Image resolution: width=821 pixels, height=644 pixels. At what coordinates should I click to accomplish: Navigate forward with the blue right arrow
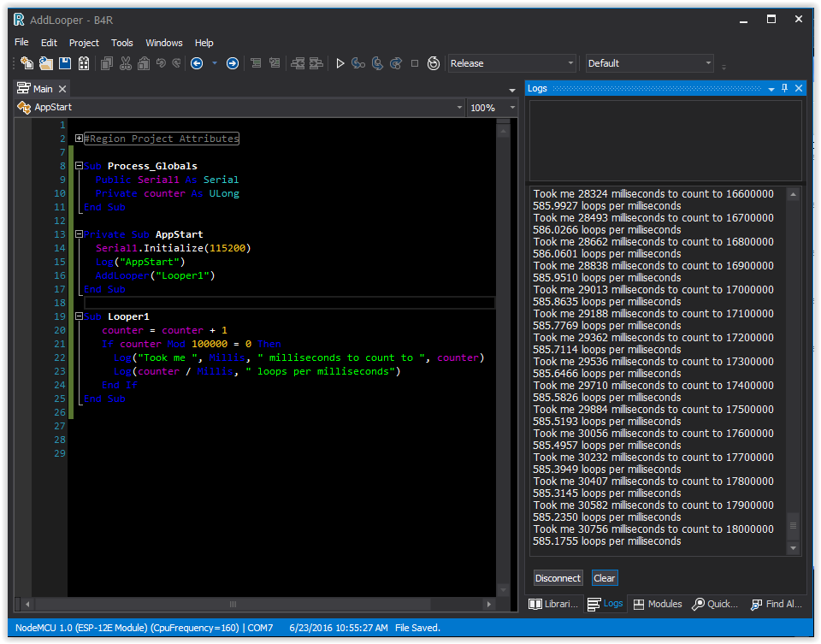[233, 63]
